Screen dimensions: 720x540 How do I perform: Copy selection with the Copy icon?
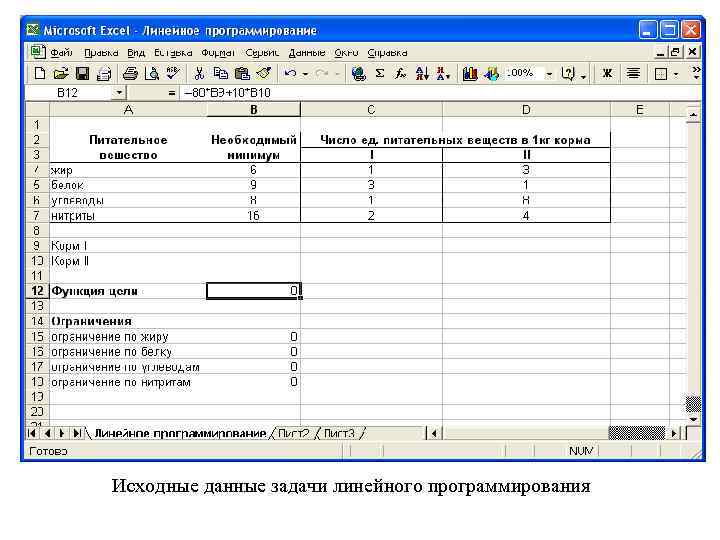coord(220,73)
